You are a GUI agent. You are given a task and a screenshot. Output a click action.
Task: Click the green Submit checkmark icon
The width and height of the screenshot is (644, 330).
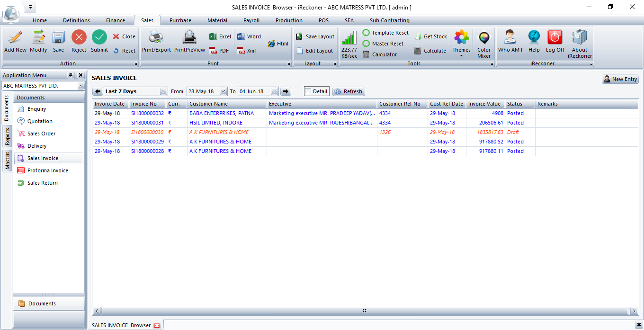tap(99, 38)
